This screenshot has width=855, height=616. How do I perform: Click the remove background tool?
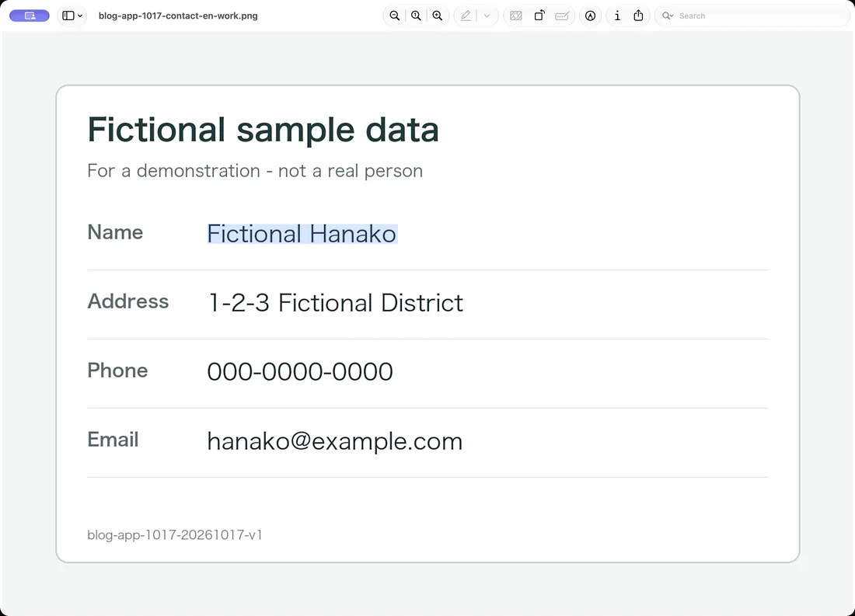[516, 16]
